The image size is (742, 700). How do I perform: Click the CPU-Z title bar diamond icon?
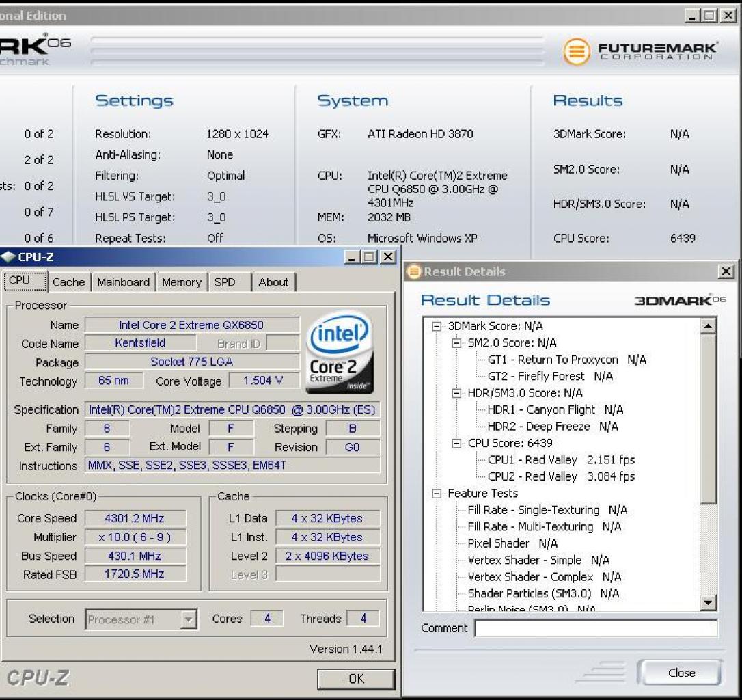click(8, 257)
